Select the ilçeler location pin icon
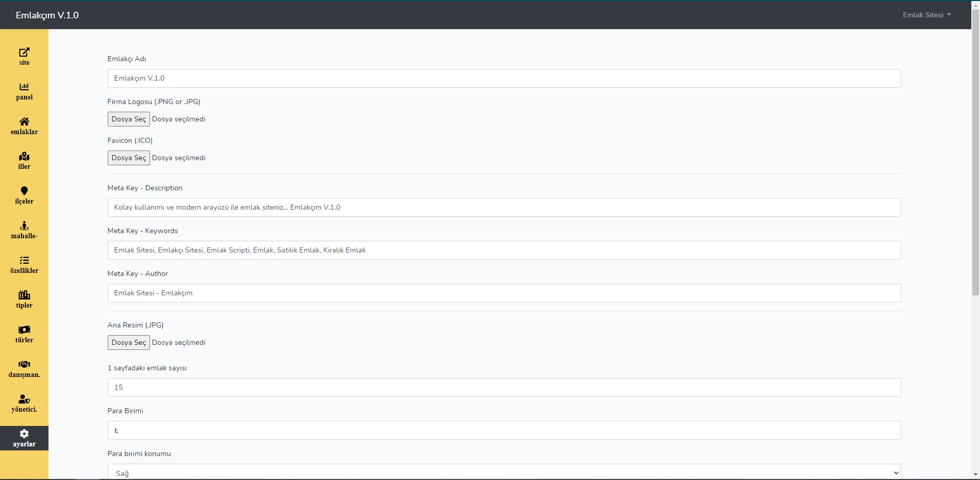Image resolution: width=980 pixels, height=480 pixels. (x=24, y=191)
